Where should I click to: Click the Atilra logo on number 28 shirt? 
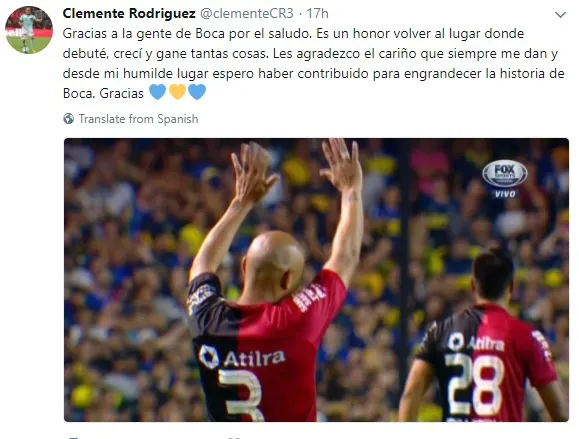coord(476,342)
